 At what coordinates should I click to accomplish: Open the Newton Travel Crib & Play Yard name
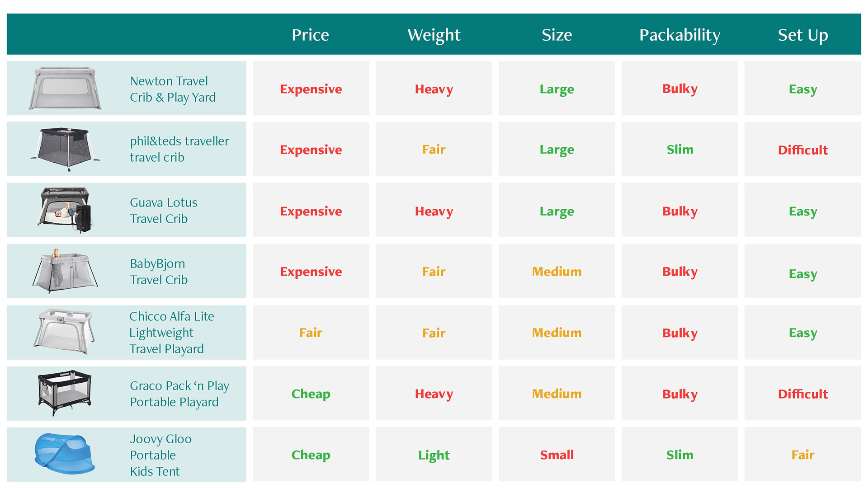coord(172,89)
